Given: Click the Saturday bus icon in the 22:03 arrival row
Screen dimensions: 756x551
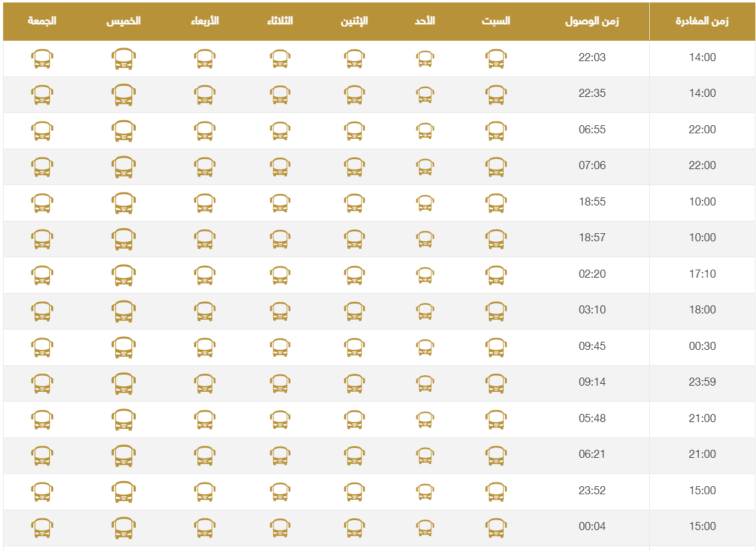Looking at the screenshot, I should tap(496, 59).
